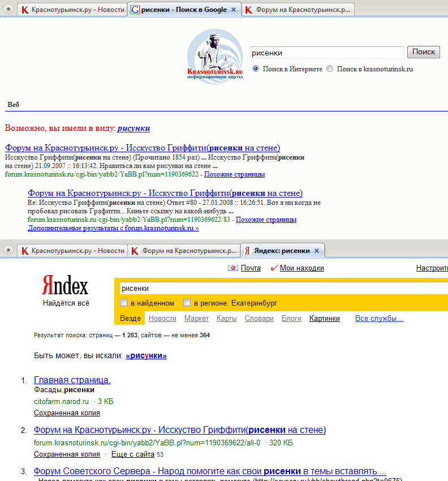The width and height of the screenshot is (448, 481).
Task: Open Yandex result 2 Форум на Краснотурьинск.ру
Action: point(180,430)
